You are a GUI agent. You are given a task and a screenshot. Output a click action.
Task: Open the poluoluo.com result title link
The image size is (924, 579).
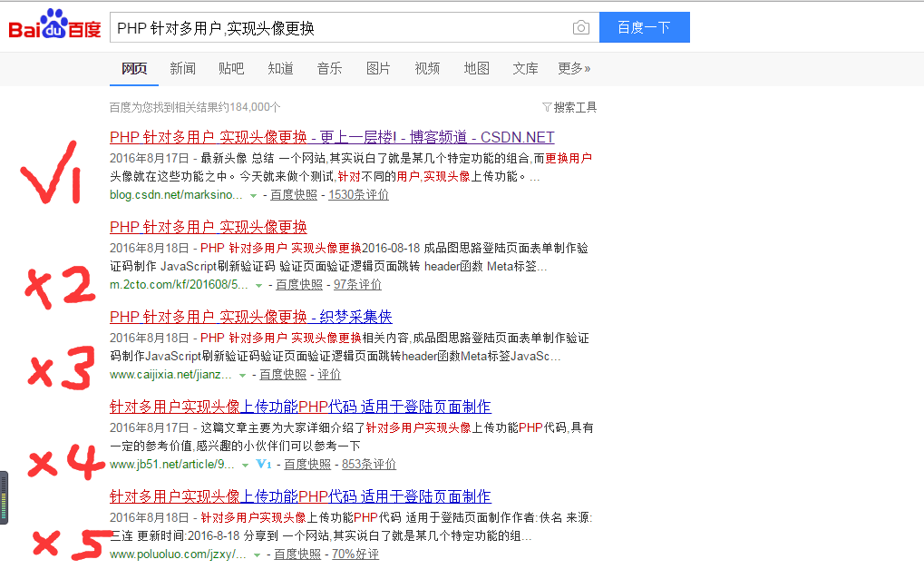pyautogui.click(x=300, y=496)
